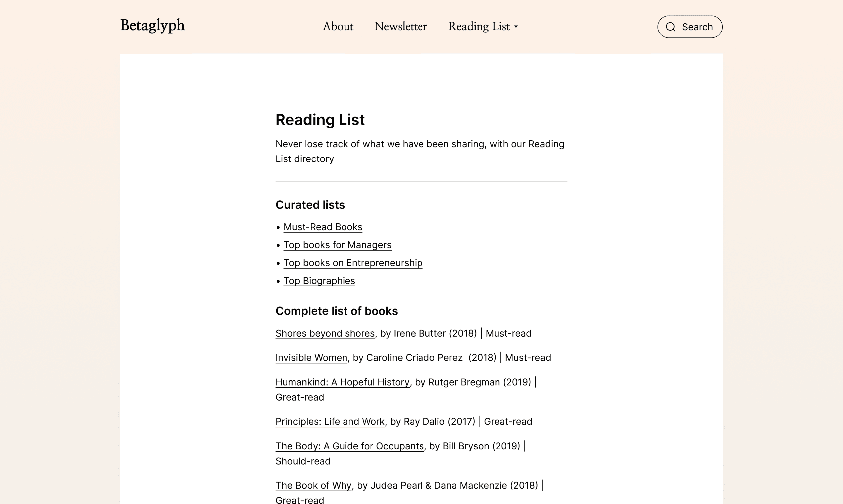Open the Must-Read Books list

coord(323,227)
